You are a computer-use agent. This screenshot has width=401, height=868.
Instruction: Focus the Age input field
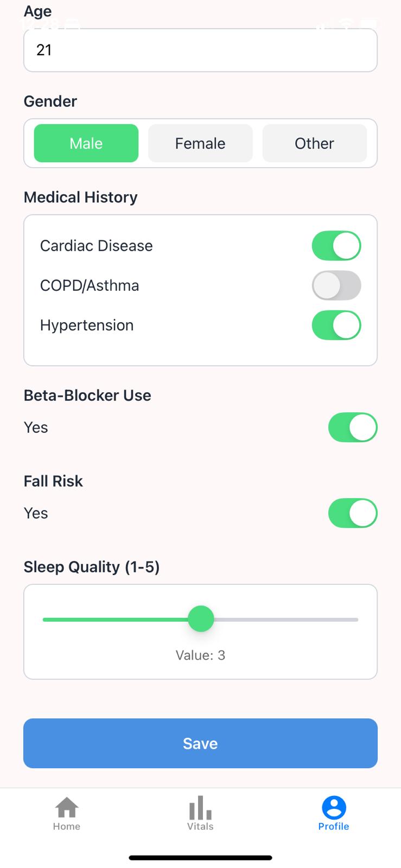pos(200,50)
